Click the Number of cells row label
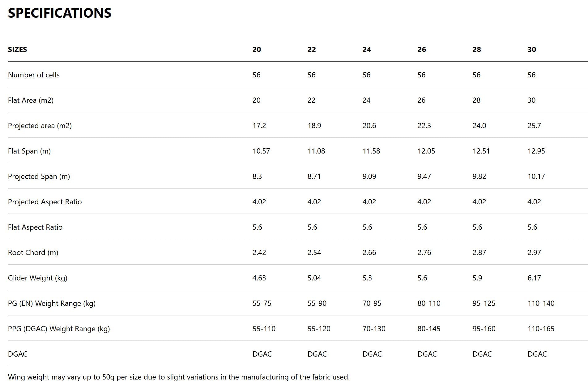The width and height of the screenshot is (588, 386). 34,75
